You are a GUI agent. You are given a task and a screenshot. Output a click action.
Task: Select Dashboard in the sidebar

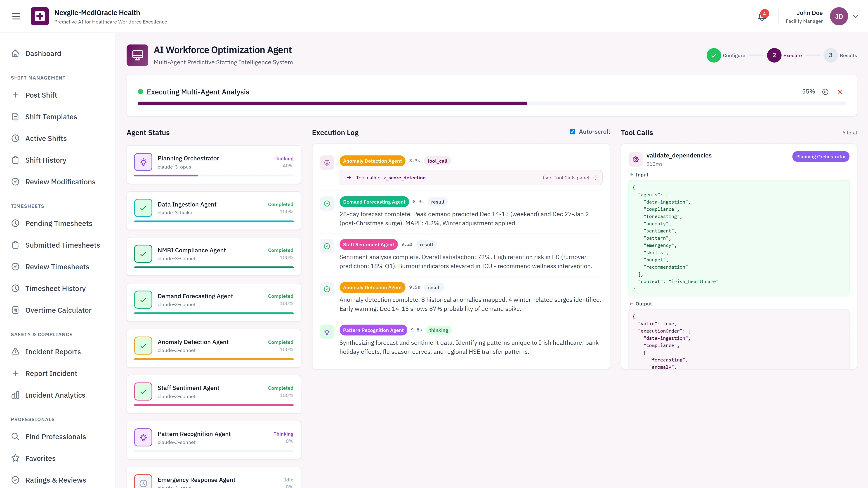tap(43, 53)
